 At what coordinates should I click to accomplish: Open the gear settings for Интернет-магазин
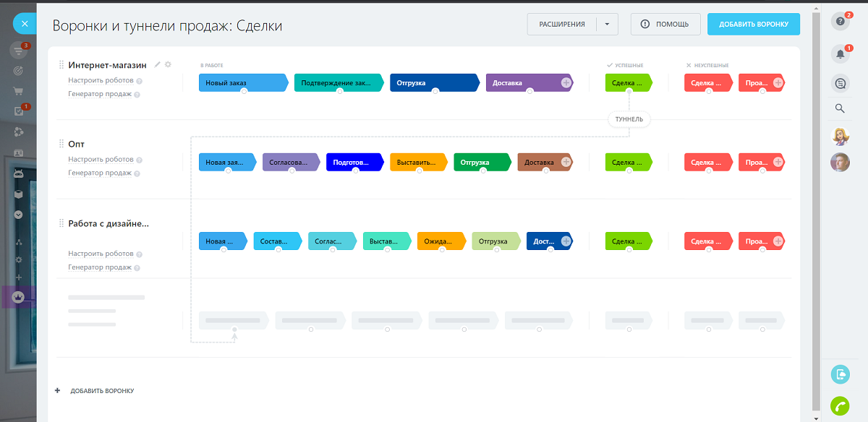click(x=168, y=64)
